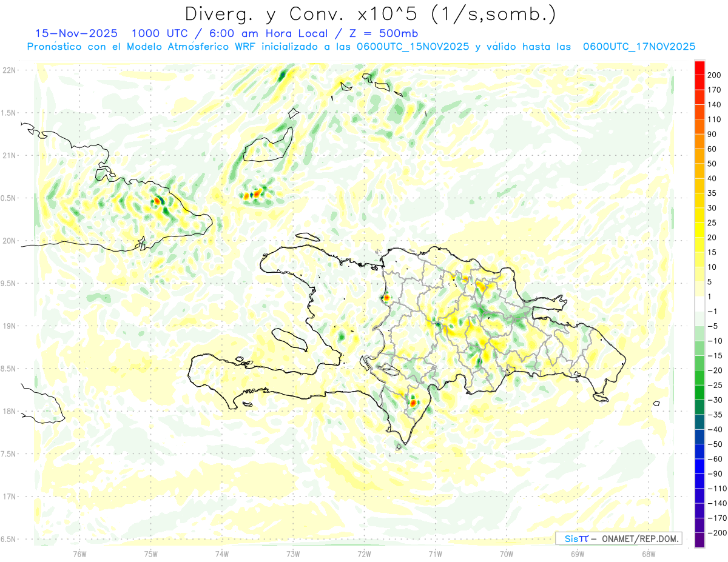Image resolution: width=728 pixels, height=562 pixels.
Task: Click the colorbar label '200'
Action: click(x=715, y=75)
